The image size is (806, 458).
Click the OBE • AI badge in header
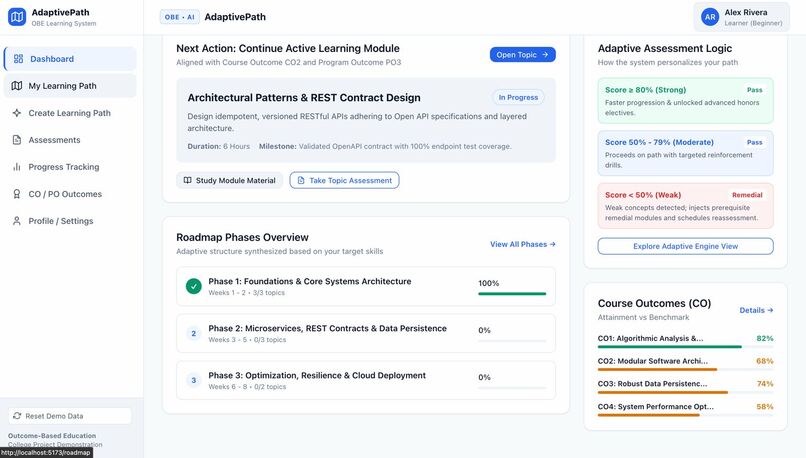[179, 17]
